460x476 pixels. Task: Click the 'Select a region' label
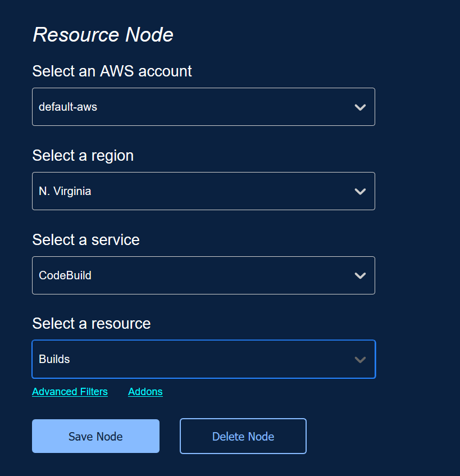pos(83,156)
